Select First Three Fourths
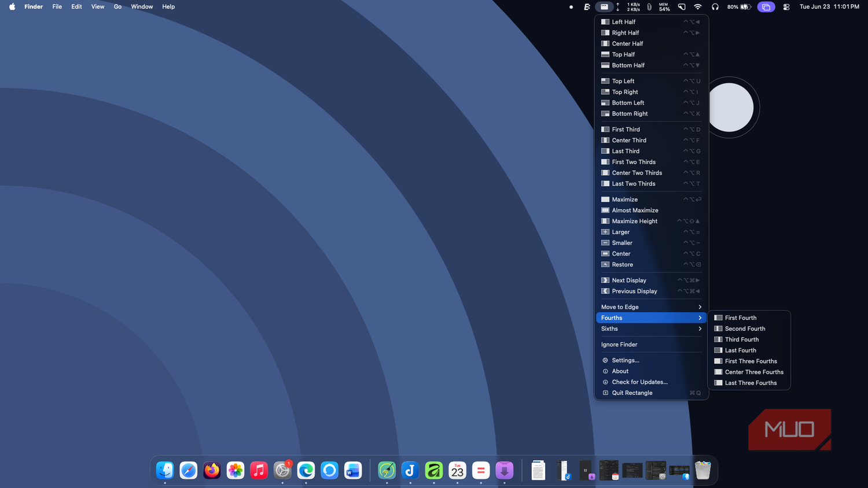Screen dimensions: 868x488 pyautogui.click(x=749, y=361)
